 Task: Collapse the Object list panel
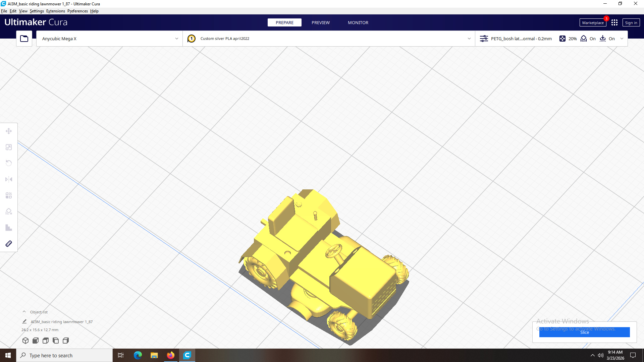[x=24, y=312]
